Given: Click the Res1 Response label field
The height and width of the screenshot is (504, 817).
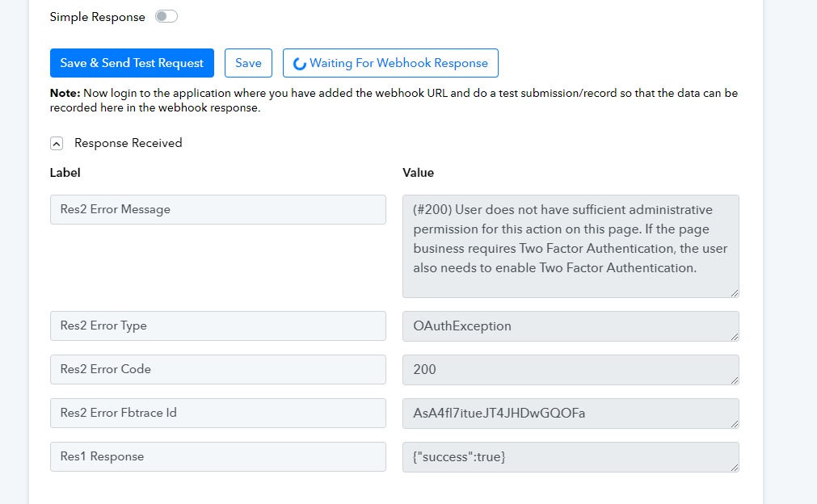Looking at the screenshot, I should point(218,456).
